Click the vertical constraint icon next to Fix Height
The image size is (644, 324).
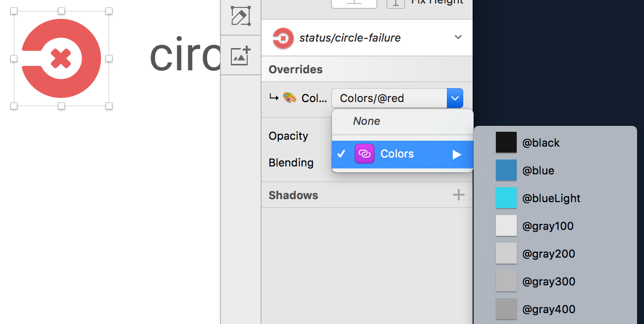point(395,4)
